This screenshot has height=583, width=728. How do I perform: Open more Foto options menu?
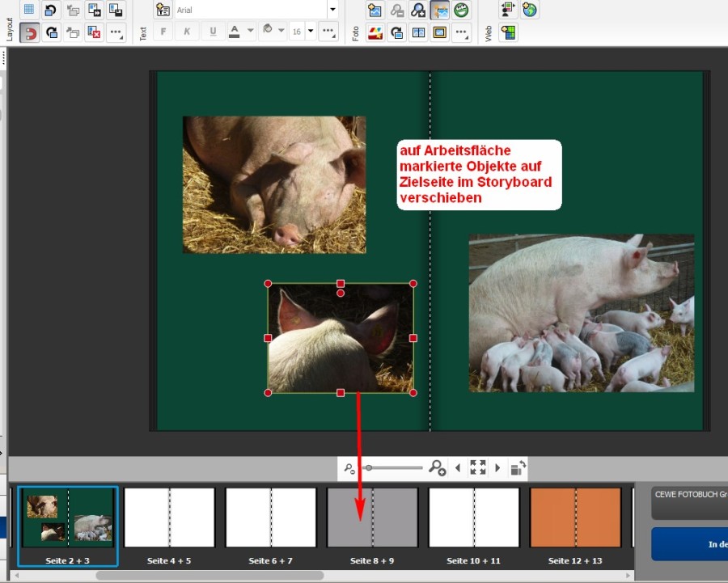[461, 33]
